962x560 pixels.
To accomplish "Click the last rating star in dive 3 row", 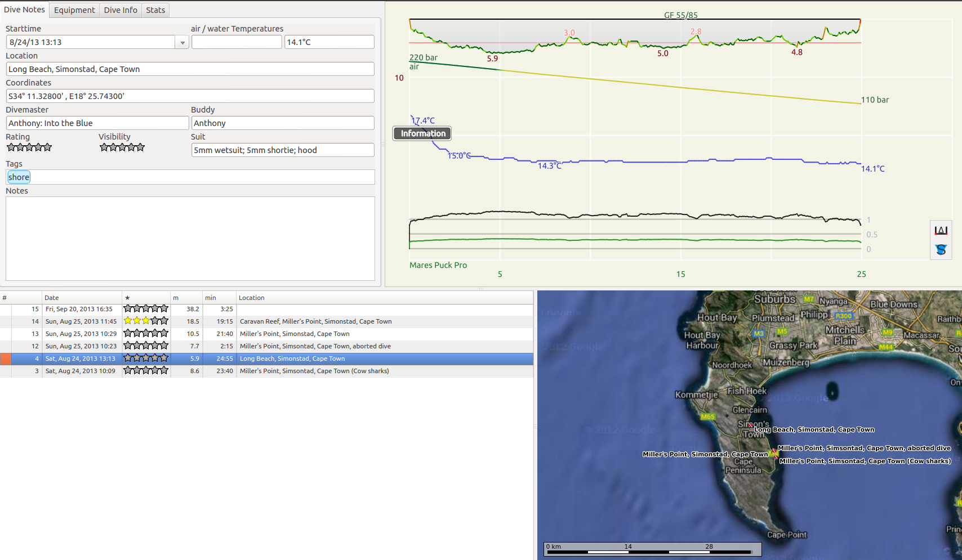I will pyautogui.click(x=164, y=370).
